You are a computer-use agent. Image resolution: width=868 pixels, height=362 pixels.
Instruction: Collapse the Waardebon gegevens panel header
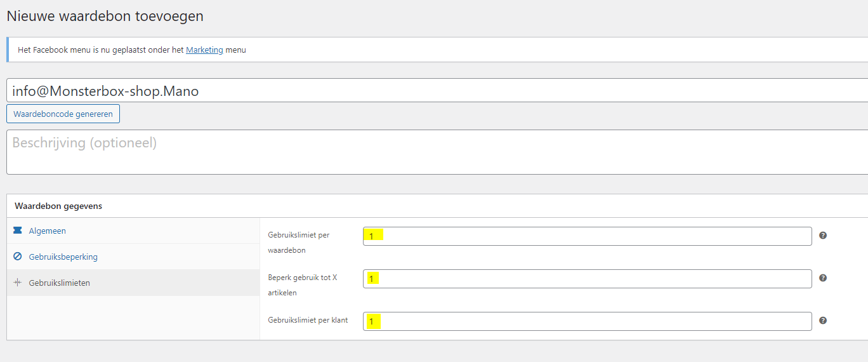[x=58, y=206]
